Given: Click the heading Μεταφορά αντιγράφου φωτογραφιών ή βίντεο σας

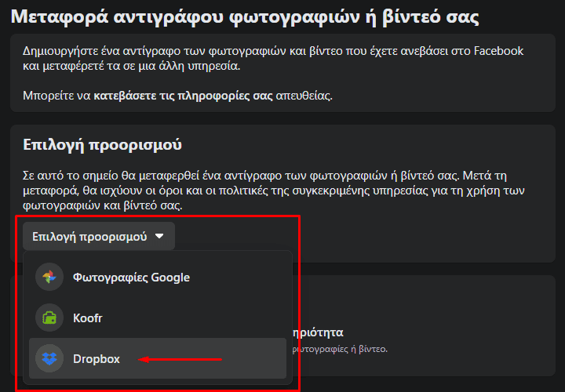Looking at the screenshot, I should pos(245,17).
